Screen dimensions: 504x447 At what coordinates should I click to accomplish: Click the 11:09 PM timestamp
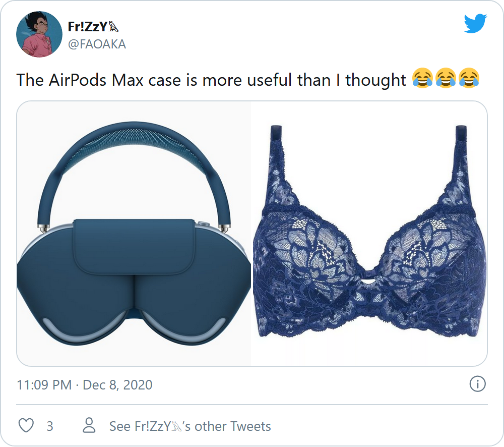point(44,385)
